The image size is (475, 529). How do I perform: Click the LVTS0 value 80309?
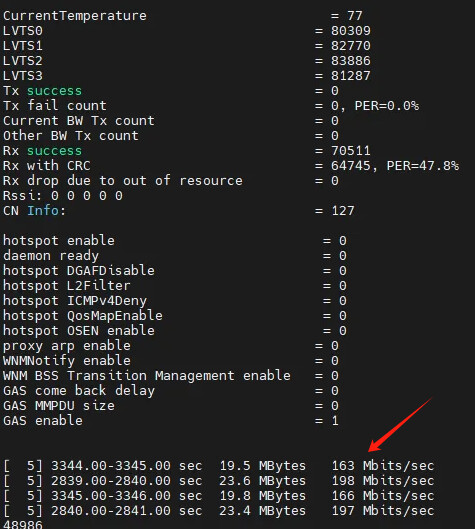tap(351, 31)
